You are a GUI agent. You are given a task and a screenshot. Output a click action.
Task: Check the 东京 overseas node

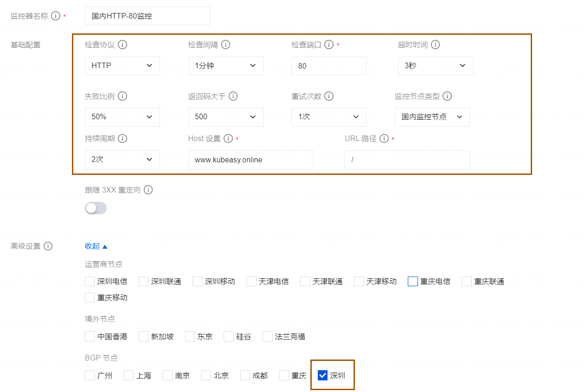point(190,336)
